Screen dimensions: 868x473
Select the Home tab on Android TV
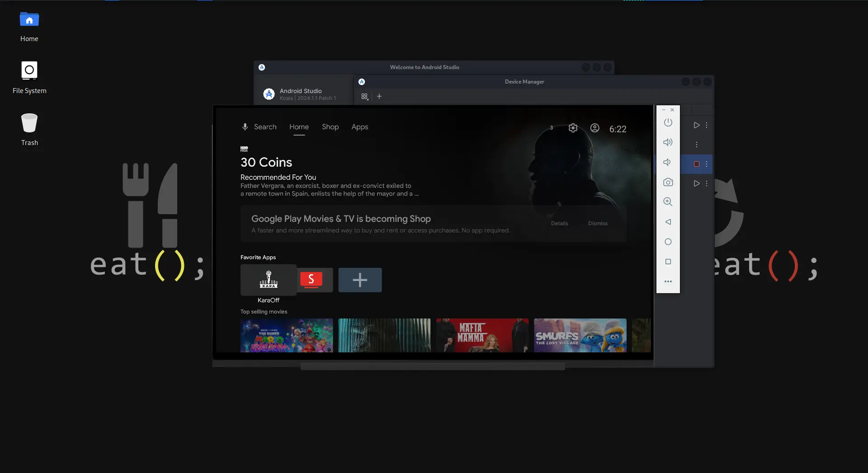click(x=299, y=127)
